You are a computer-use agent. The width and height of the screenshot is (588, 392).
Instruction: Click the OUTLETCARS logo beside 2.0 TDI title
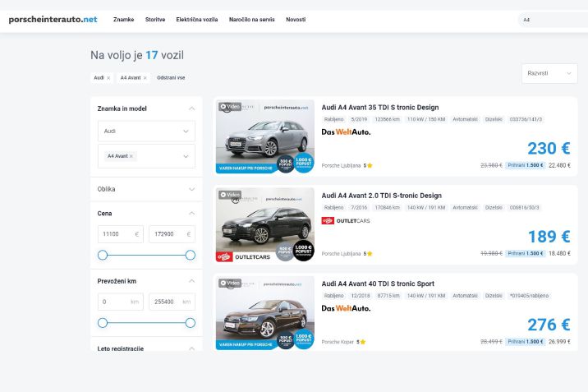click(x=346, y=221)
